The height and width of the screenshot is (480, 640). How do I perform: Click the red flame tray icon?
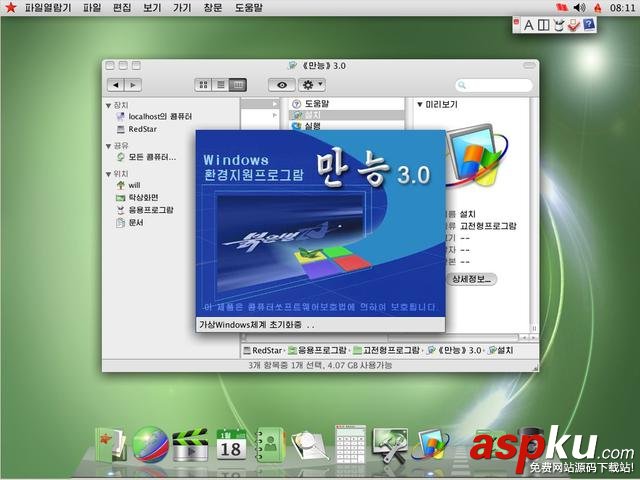598,8
